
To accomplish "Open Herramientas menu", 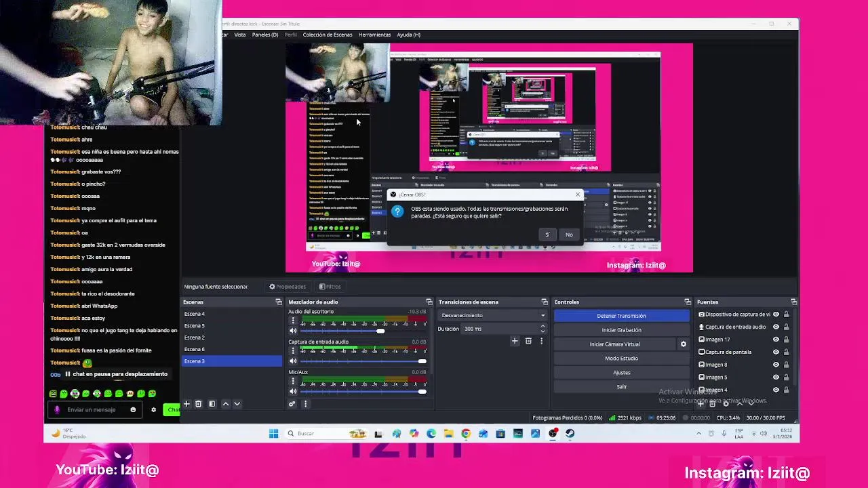I will (x=374, y=35).
